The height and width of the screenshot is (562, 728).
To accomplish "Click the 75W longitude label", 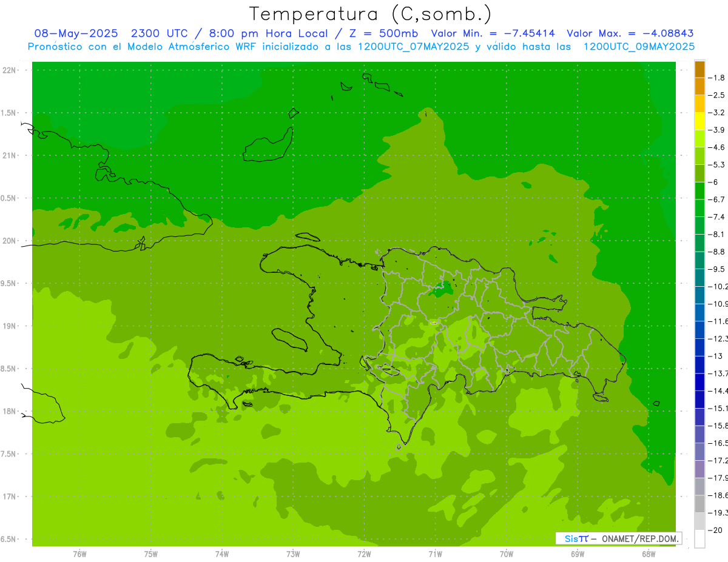I will pos(151,554).
